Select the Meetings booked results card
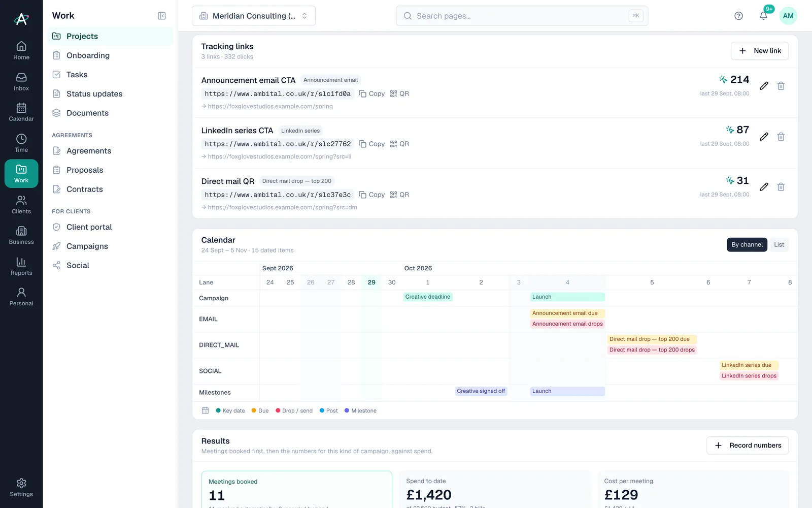This screenshot has height=508, width=812. [x=296, y=490]
